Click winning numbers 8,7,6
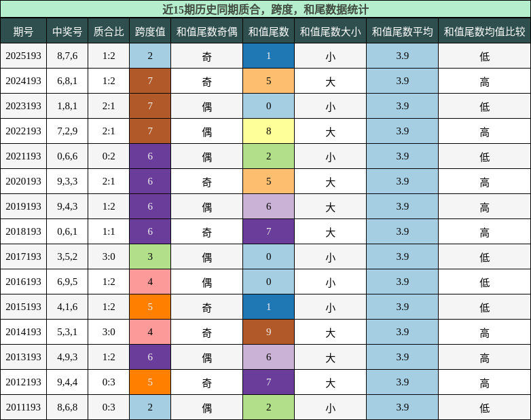 point(67,56)
